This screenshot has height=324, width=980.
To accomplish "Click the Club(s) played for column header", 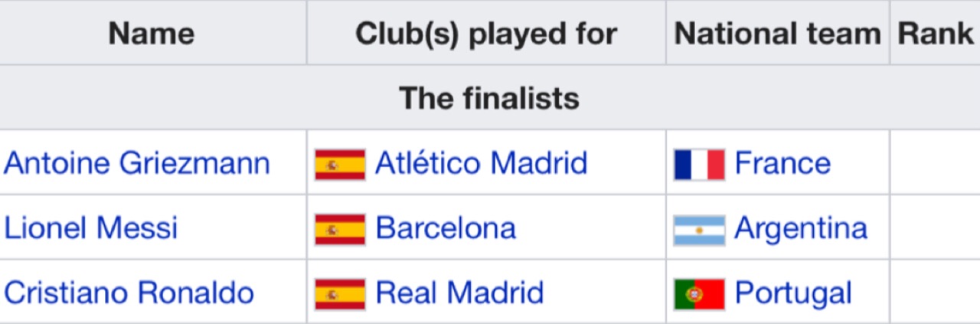I will tap(486, 34).
